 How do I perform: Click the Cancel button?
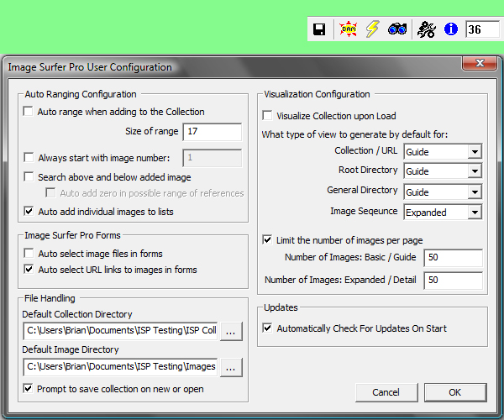(386, 392)
